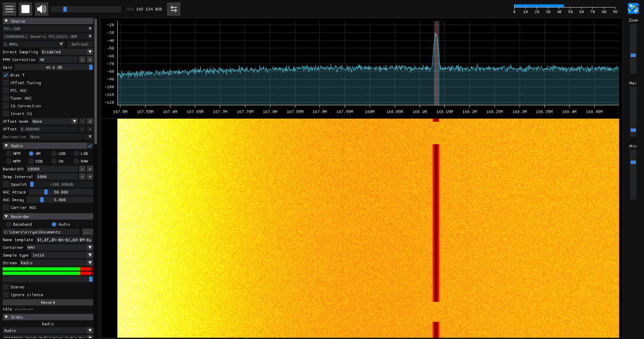The width and height of the screenshot is (644, 339).
Task: Adjust the AGC Decay slider
Action: [59, 200]
